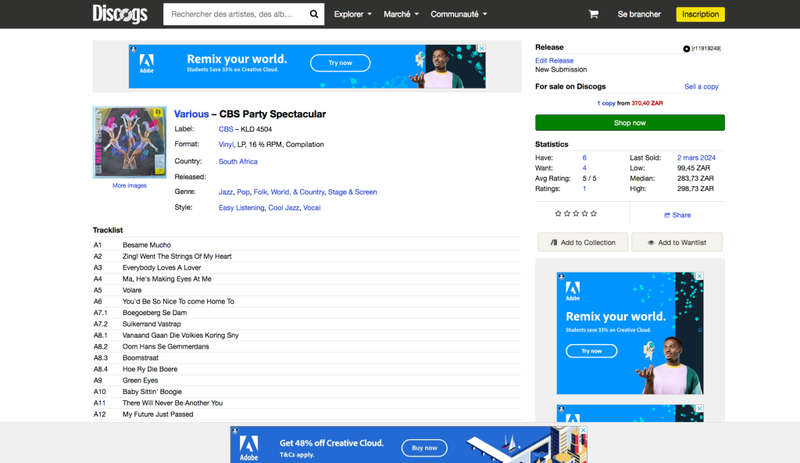This screenshot has height=463, width=800.
Task: Click Try now in top Adobe ad
Action: [340, 63]
